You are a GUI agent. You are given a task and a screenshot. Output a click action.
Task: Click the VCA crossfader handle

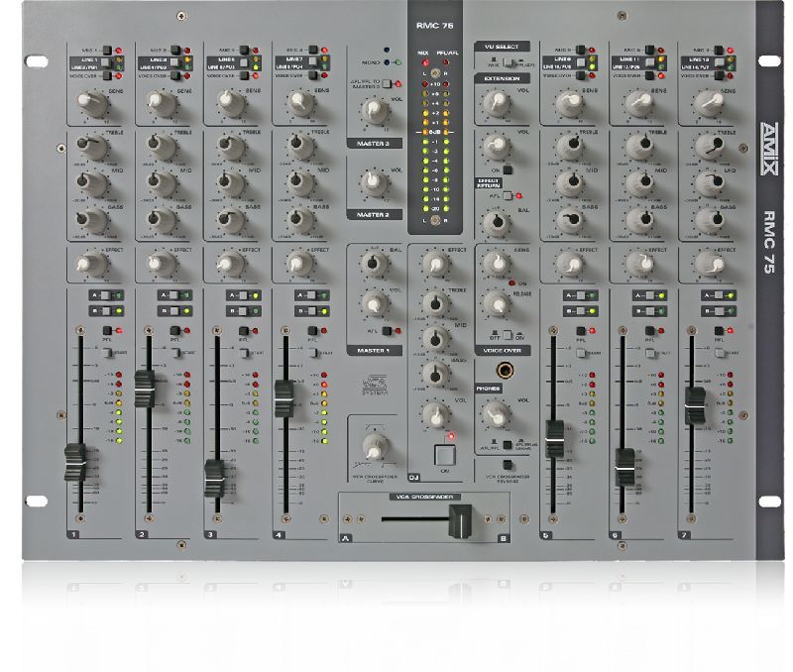461,520
